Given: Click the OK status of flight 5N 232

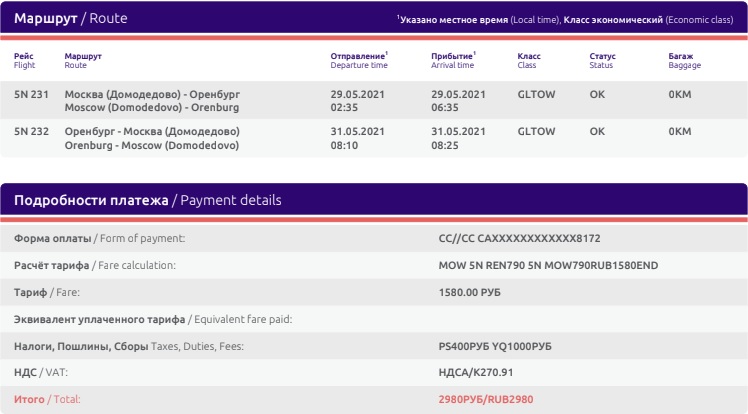Looking at the screenshot, I should pos(597,132).
